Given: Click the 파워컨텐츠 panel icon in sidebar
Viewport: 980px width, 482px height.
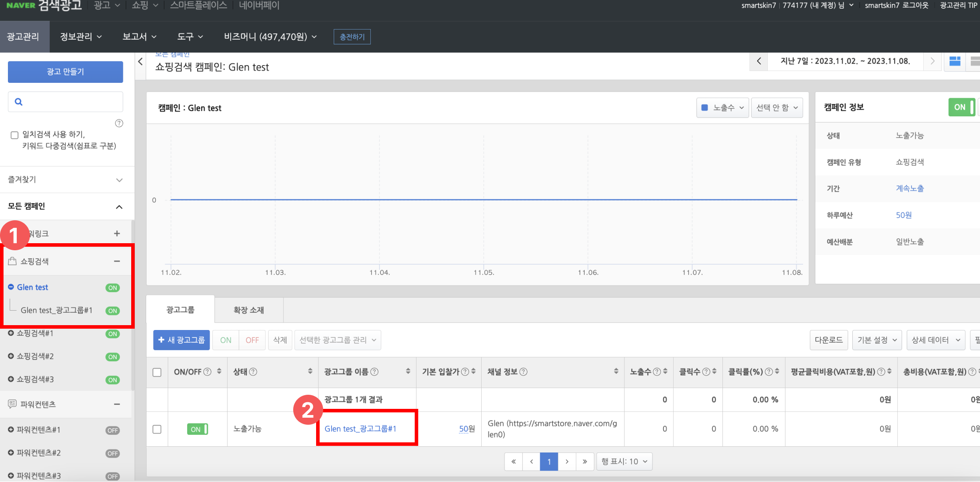Looking at the screenshot, I should click(x=11, y=404).
